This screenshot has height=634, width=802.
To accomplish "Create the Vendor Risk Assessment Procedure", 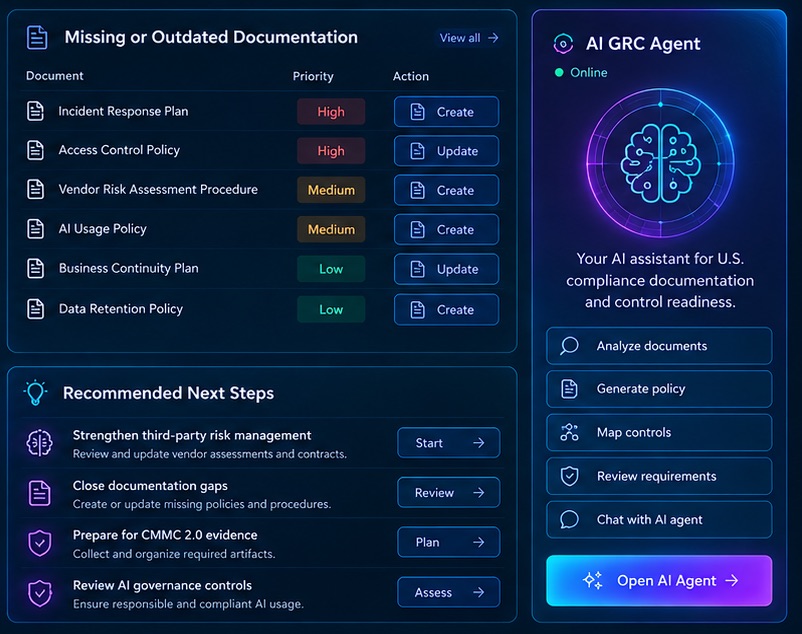I will (447, 190).
